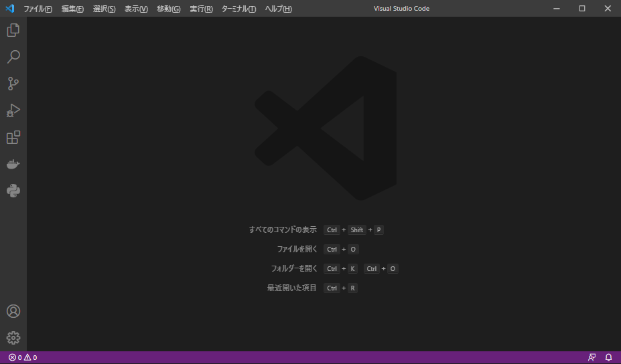Viewport: 621px width, 364px height.
Task: Open the Run and Debug view
Action: 13,110
